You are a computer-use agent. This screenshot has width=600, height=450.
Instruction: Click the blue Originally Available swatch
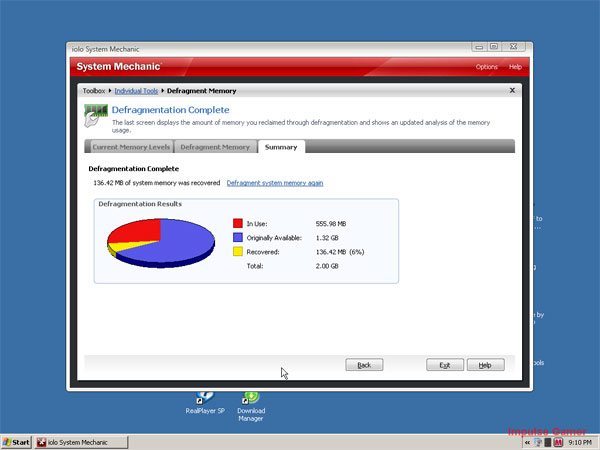coord(238,238)
